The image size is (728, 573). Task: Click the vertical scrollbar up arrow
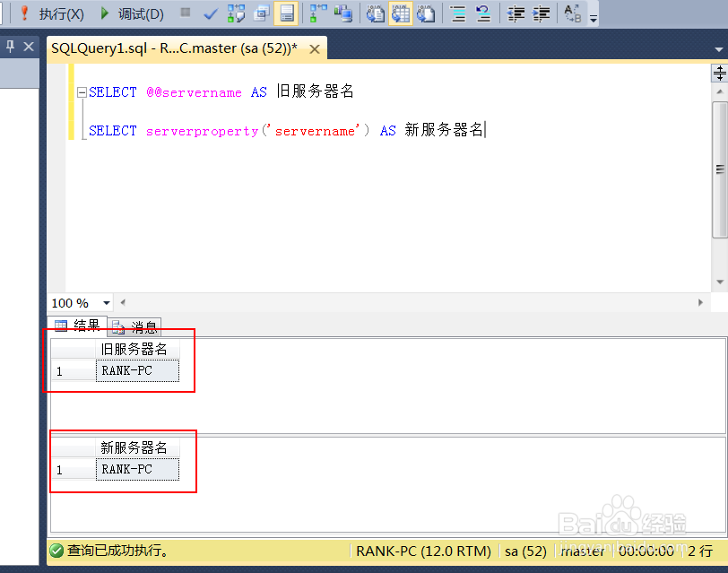[720, 91]
